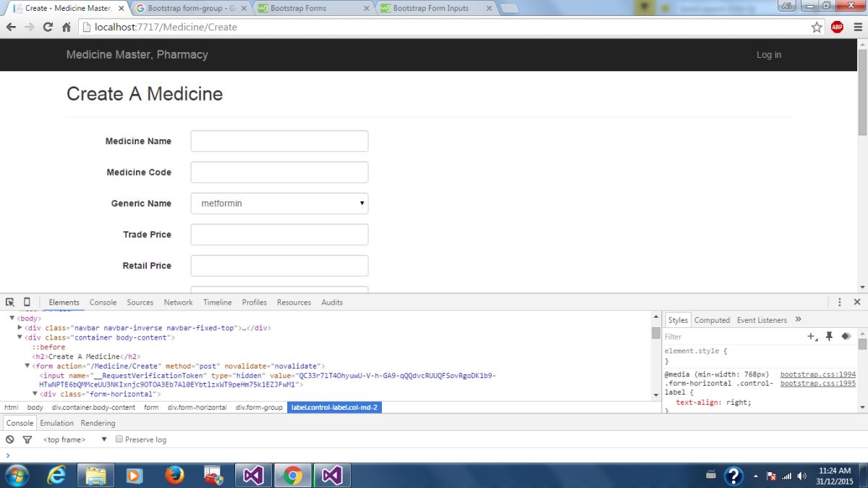This screenshot has height=488, width=868.
Task: Open the Event Listeners tab
Action: (762, 320)
